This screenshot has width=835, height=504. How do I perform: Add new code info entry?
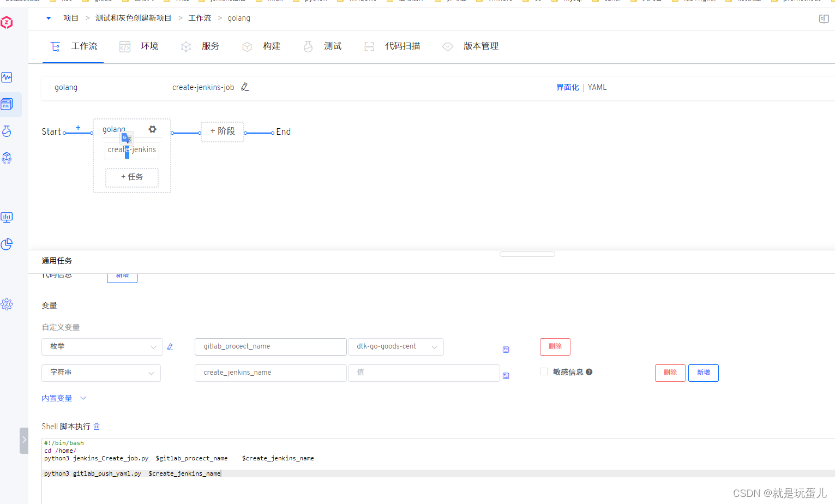[x=122, y=277]
